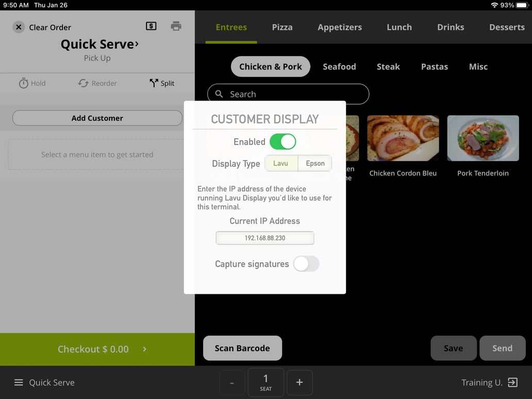532x399 pixels.
Task: Open the print menu with the printer icon
Action: click(176, 25)
